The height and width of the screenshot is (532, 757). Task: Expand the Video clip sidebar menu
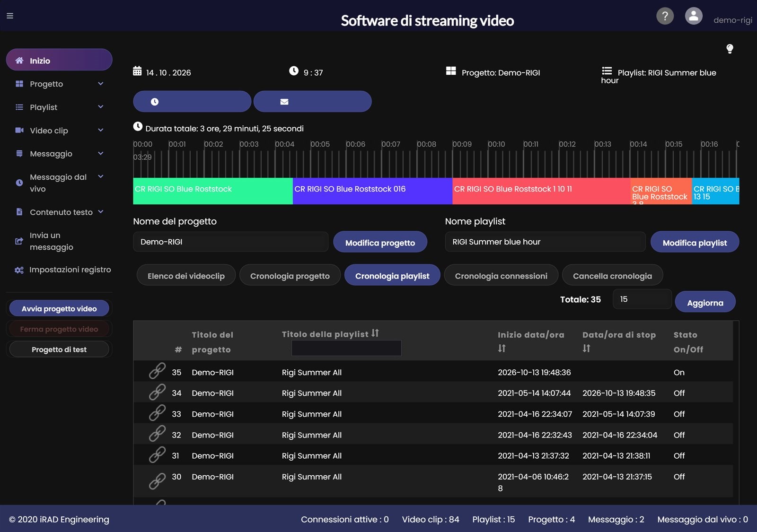(x=59, y=131)
